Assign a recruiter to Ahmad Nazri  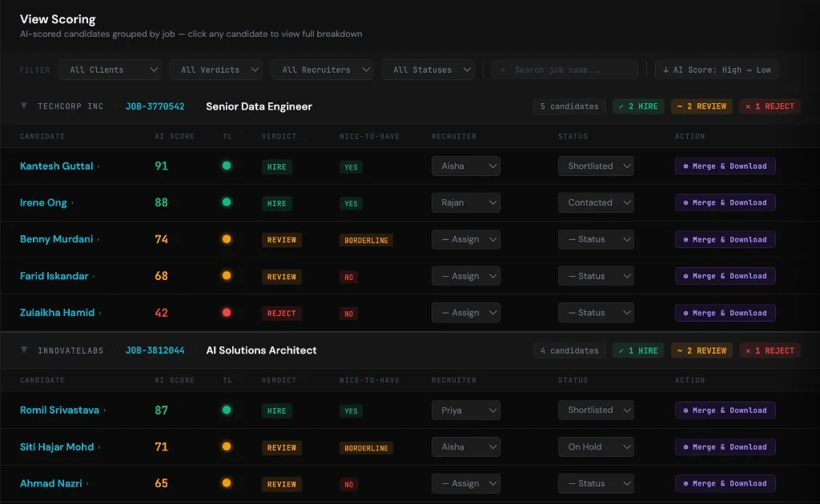[465, 484]
